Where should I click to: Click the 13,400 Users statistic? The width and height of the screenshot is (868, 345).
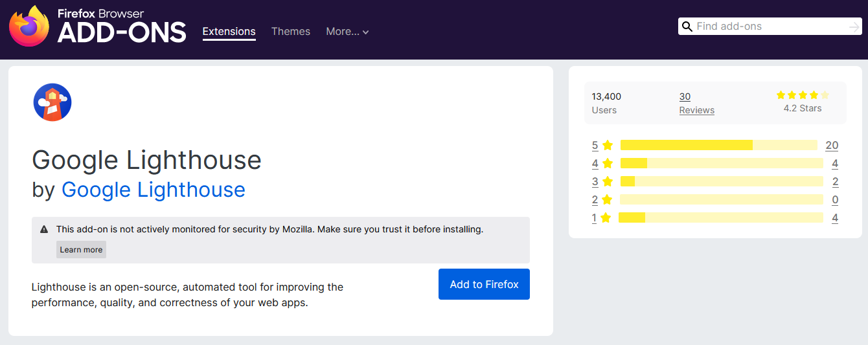[606, 103]
